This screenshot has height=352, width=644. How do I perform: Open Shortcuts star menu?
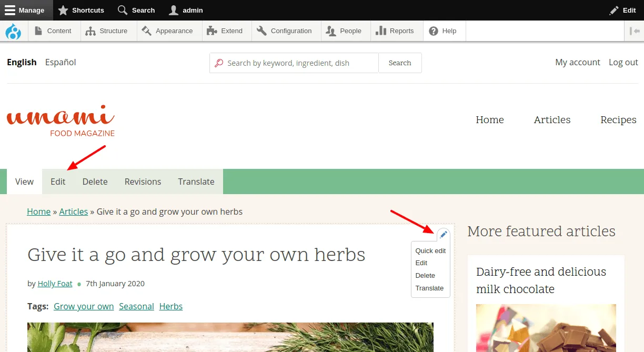coord(81,10)
